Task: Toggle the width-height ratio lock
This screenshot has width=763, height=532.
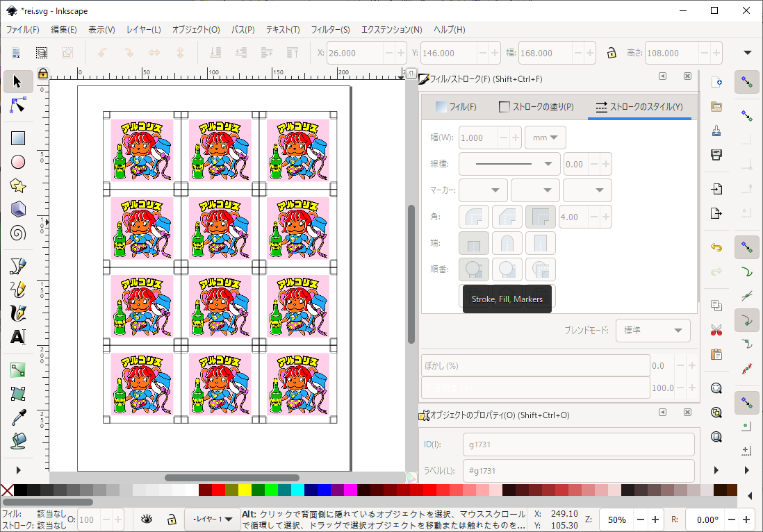Action: (612, 53)
